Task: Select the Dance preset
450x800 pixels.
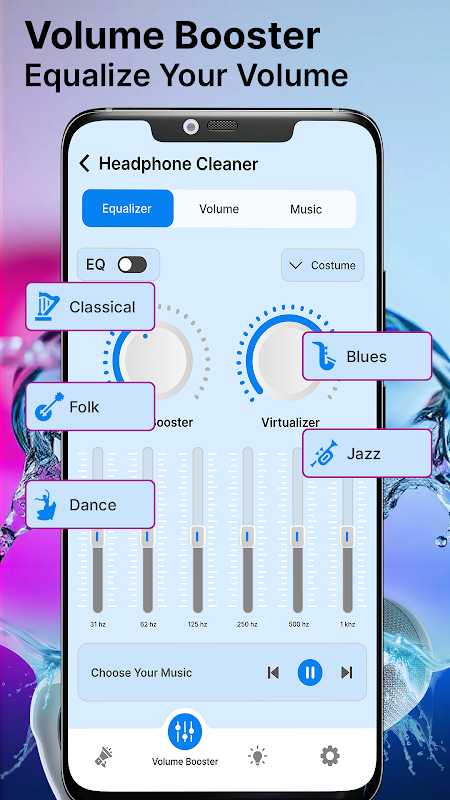Action: coord(90,505)
